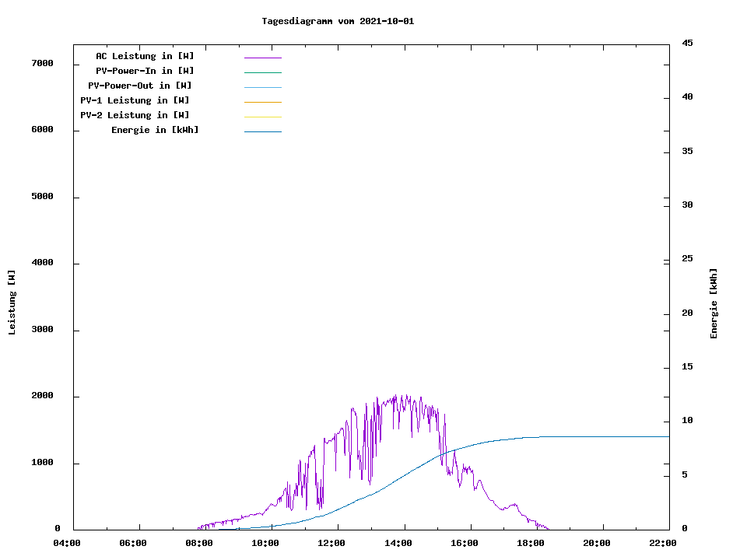
Task: Click the left axis label Leistung [W]
Action: (12, 303)
